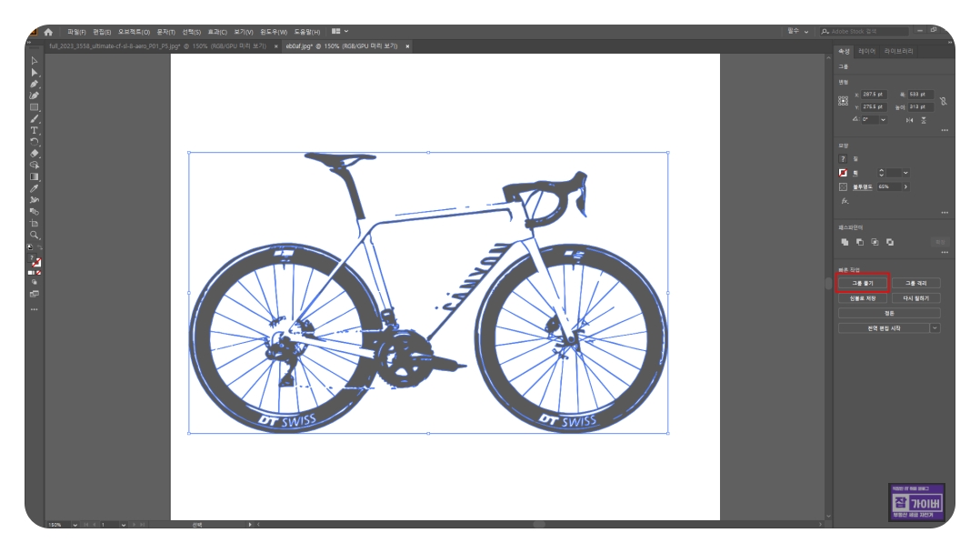980x553 pixels.
Task: Open the 오브젝트(O) menu
Action: pos(134,31)
